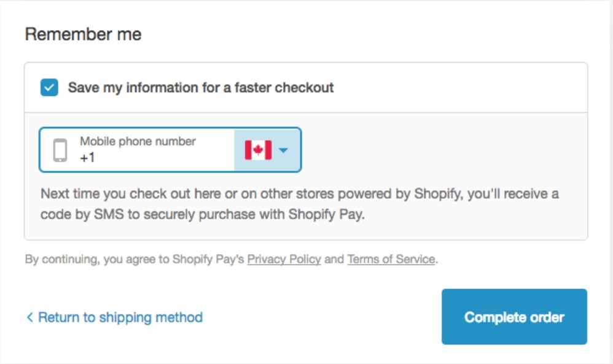Uncheck Save my information checkbox
This screenshot has width=613, height=364.
click(49, 87)
